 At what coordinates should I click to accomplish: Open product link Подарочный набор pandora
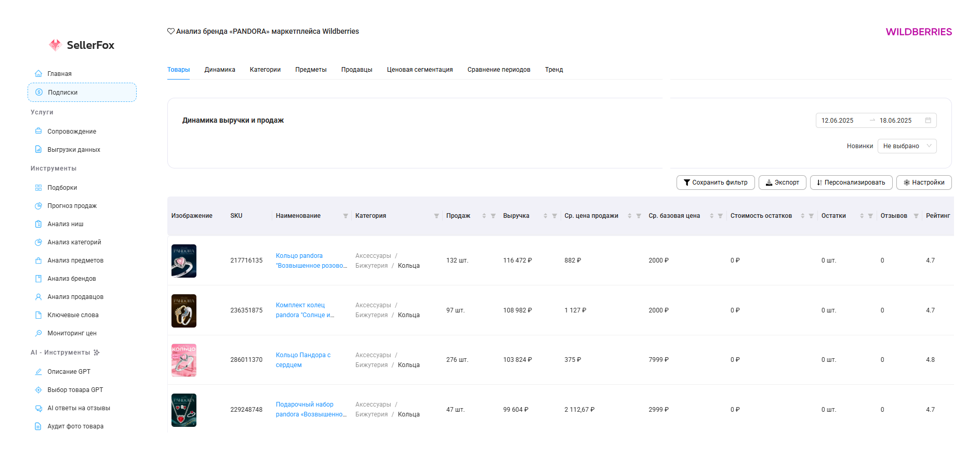(x=311, y=409)
